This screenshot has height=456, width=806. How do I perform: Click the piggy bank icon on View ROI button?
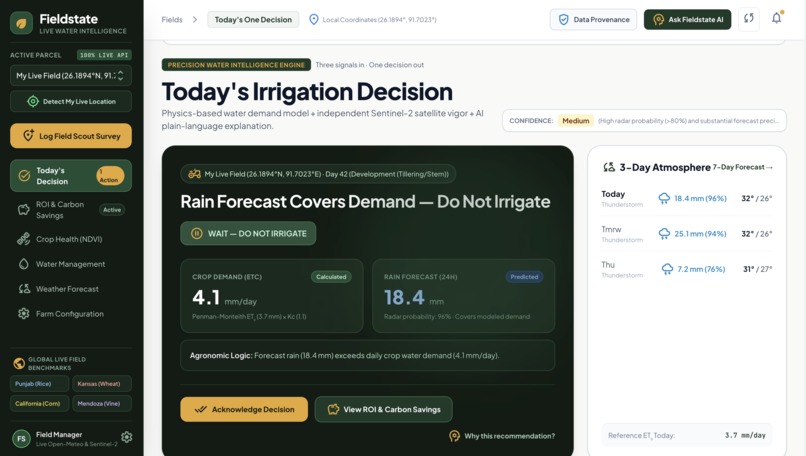[333, 409]
